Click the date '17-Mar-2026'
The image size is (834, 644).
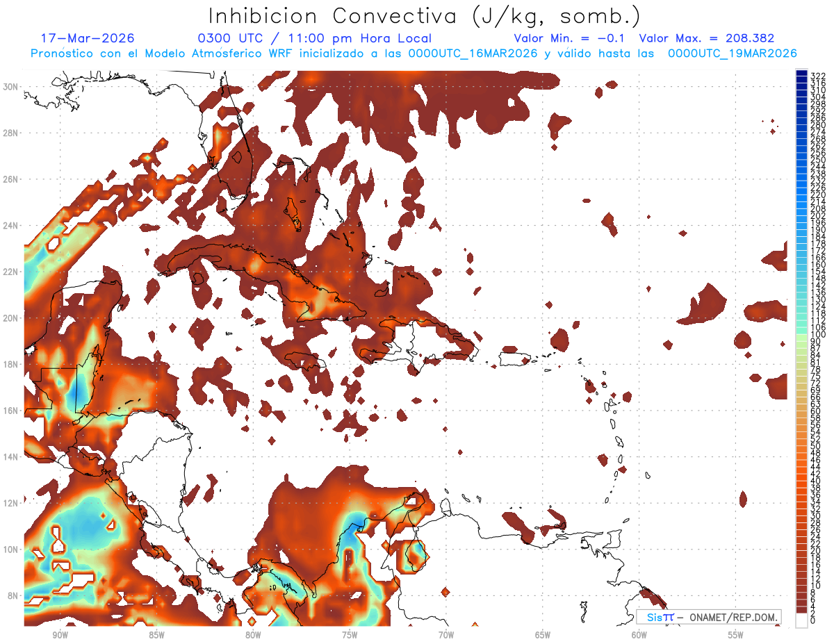[88, 38]
